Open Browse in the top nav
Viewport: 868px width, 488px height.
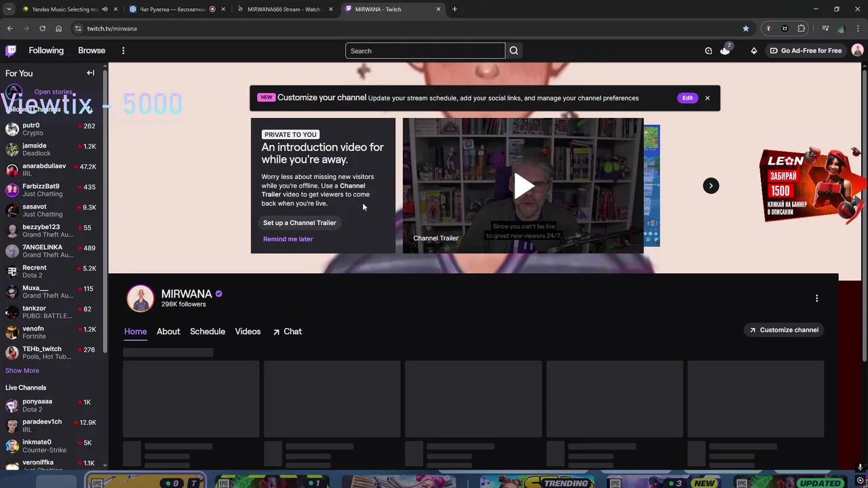tap(92, 51)
